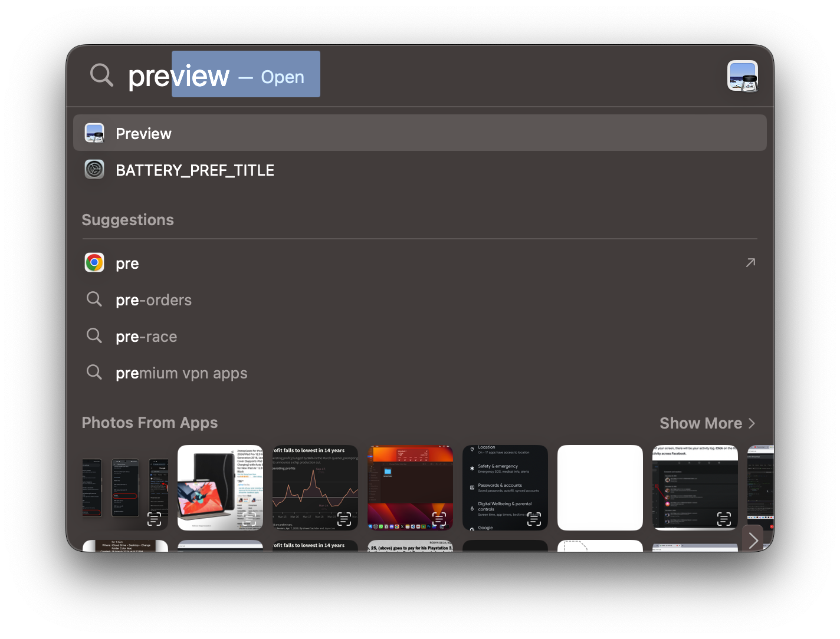Image resolution: width=840 pixels, height=639 pixels.
Task: Click Live Text icon on the Safety & emergency thumbnail
Action: (534, 519)
